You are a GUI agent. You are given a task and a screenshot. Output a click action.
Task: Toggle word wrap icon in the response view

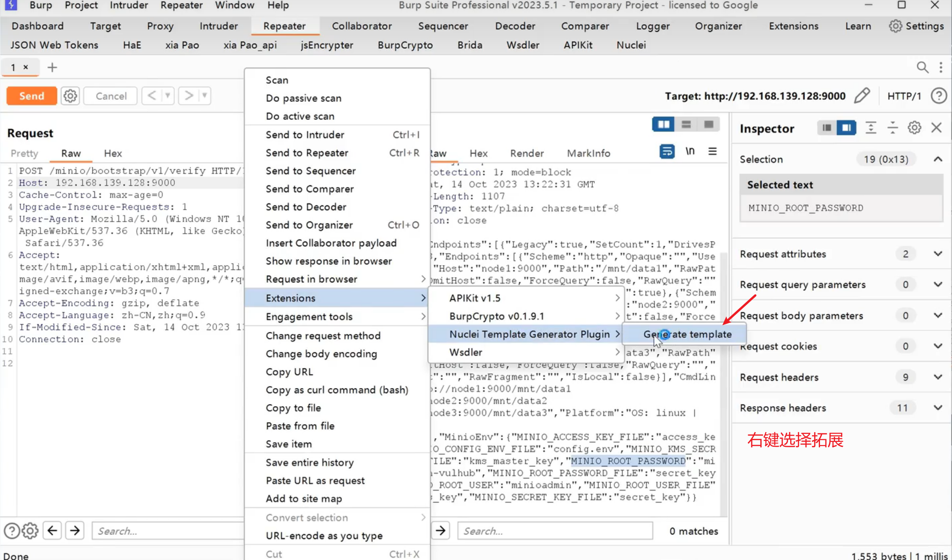(667, 151)
